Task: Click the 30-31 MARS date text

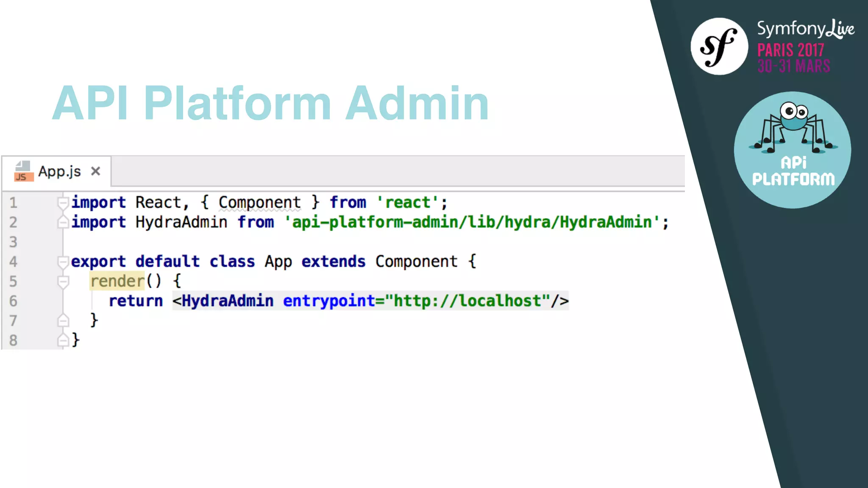Action: pyautogui.click(x=794, y=66)
